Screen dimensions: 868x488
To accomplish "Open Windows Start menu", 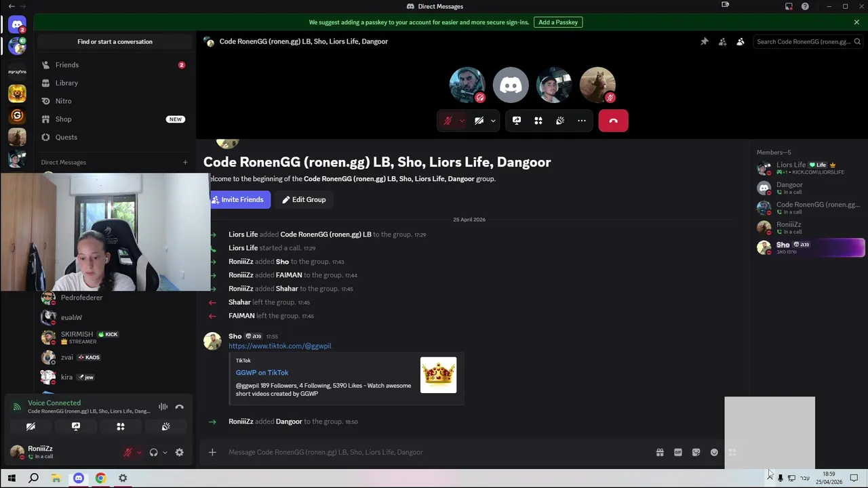I will click(12, 478).
